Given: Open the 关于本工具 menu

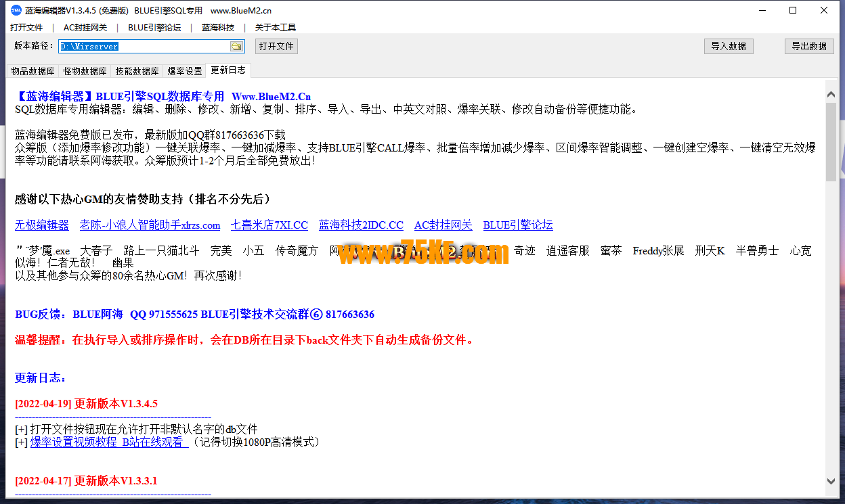Looking at the screenshot, I should click(x=275, y=28).
